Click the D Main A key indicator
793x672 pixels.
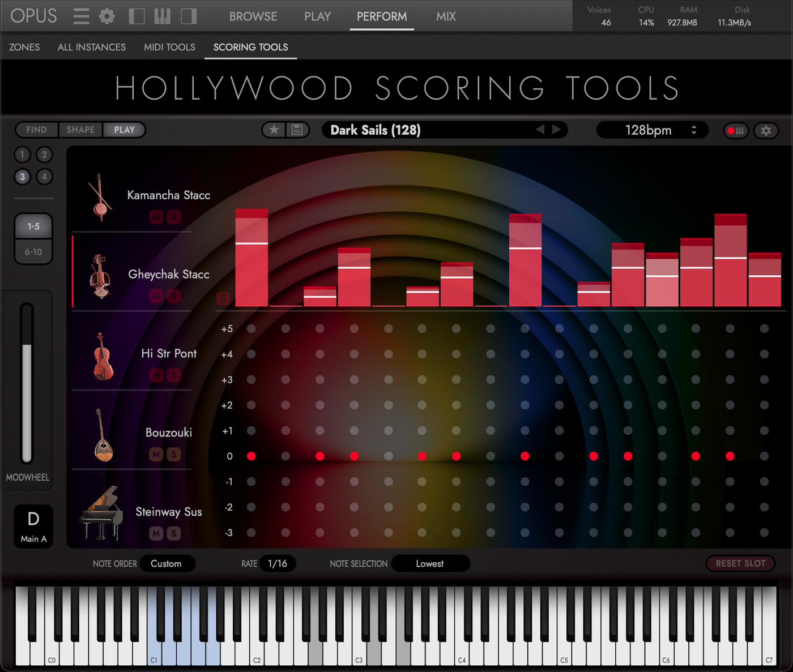[x=33, y=527]
